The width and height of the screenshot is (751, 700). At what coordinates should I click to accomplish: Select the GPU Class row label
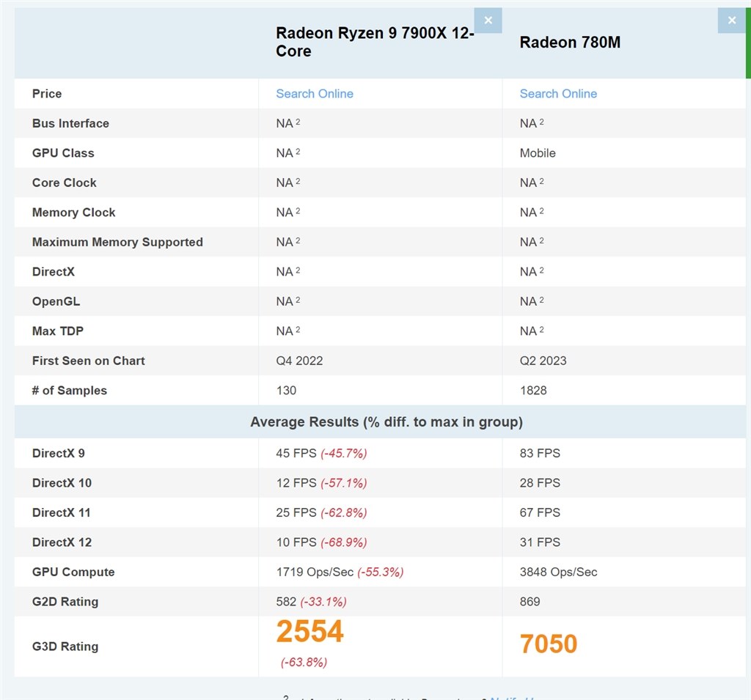click(63, 153)
